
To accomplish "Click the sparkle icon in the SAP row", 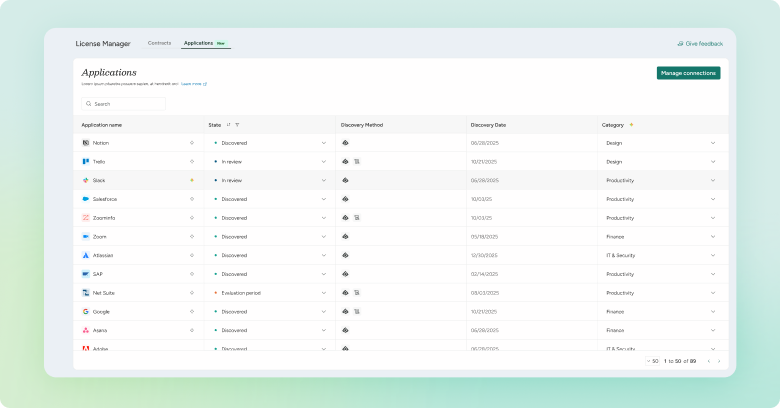I will click(x=192, y=274).
